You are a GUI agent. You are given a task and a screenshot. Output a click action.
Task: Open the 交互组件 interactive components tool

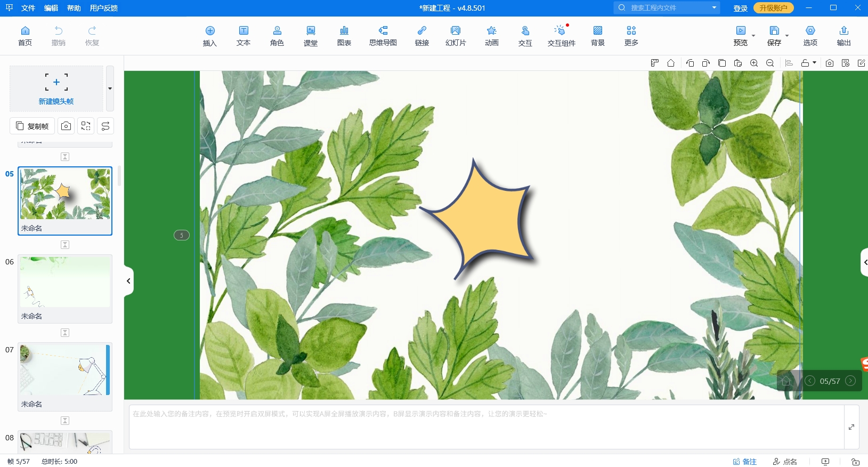[562, 36]
